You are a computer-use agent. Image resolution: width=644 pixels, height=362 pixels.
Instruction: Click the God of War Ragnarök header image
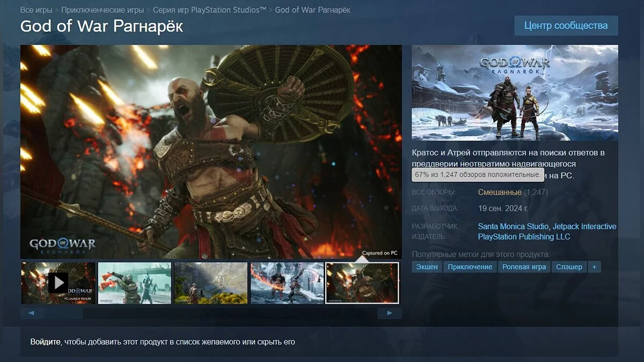[x=515, y=93]
